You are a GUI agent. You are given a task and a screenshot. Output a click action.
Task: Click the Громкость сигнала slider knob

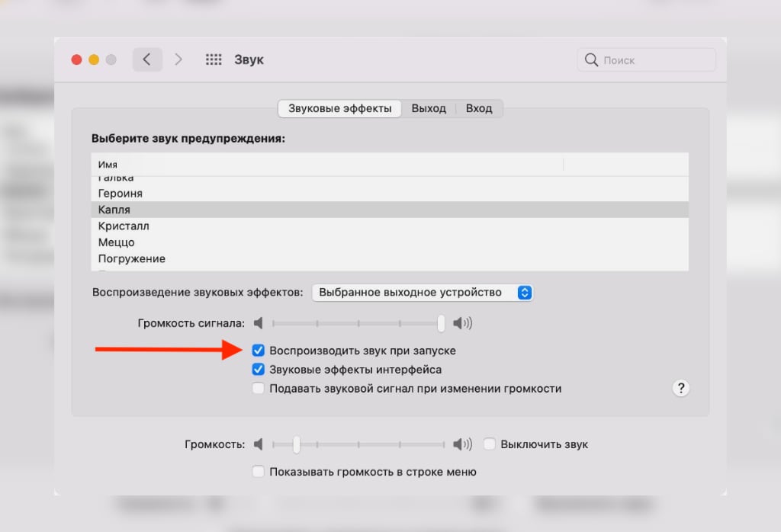[441, 323]
